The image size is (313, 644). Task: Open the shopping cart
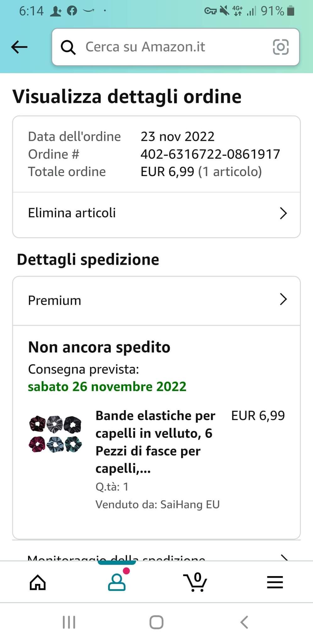pos(195,582)
